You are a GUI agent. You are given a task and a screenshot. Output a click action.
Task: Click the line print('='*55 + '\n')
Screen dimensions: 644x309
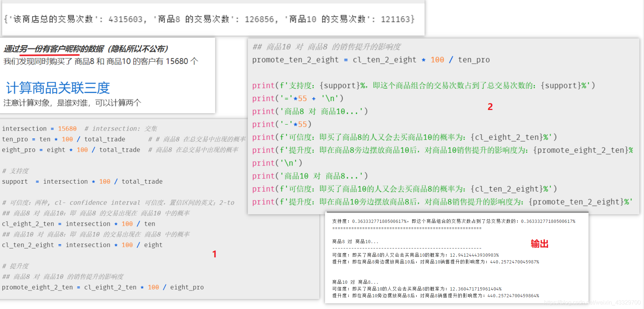(x=298, y=99)
